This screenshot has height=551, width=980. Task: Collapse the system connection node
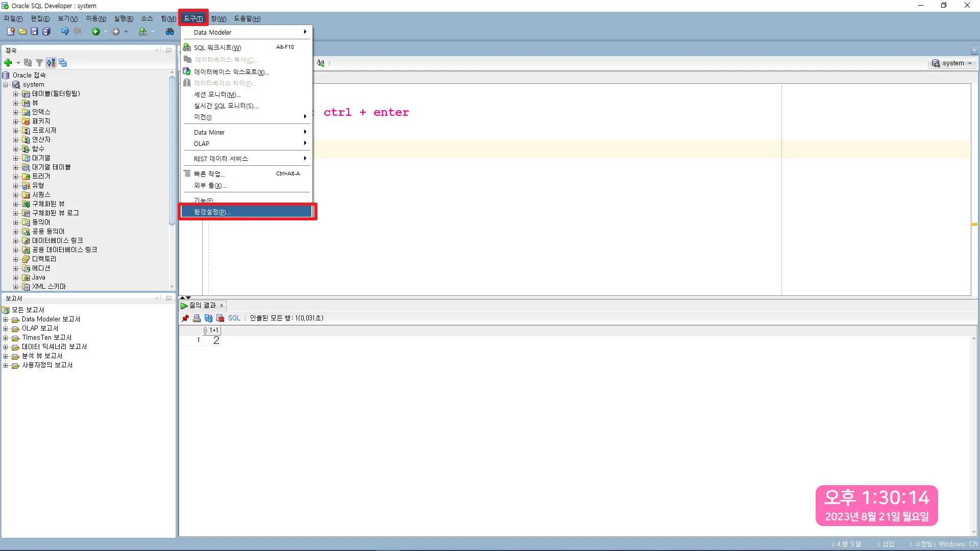pos(6,85)
